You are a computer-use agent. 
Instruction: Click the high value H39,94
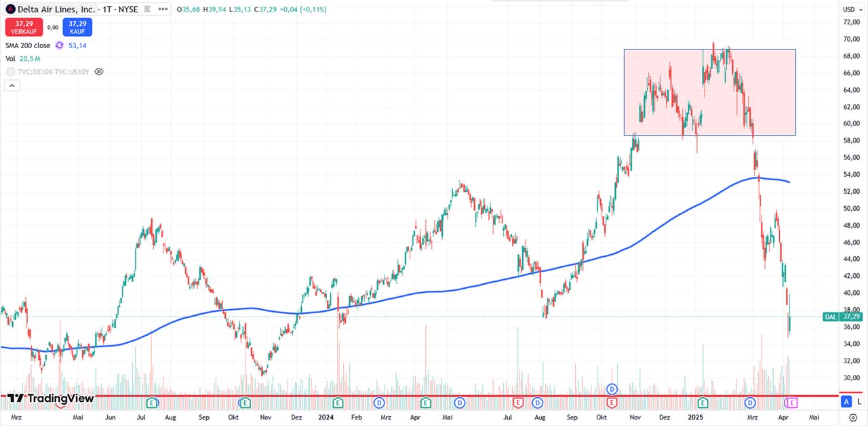coord(214,10)
